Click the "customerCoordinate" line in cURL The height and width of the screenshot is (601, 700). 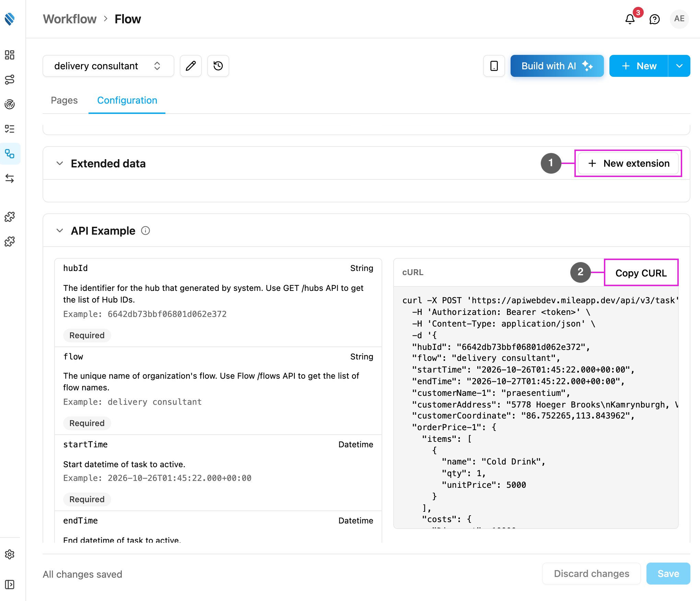click(x=523, y=415)
